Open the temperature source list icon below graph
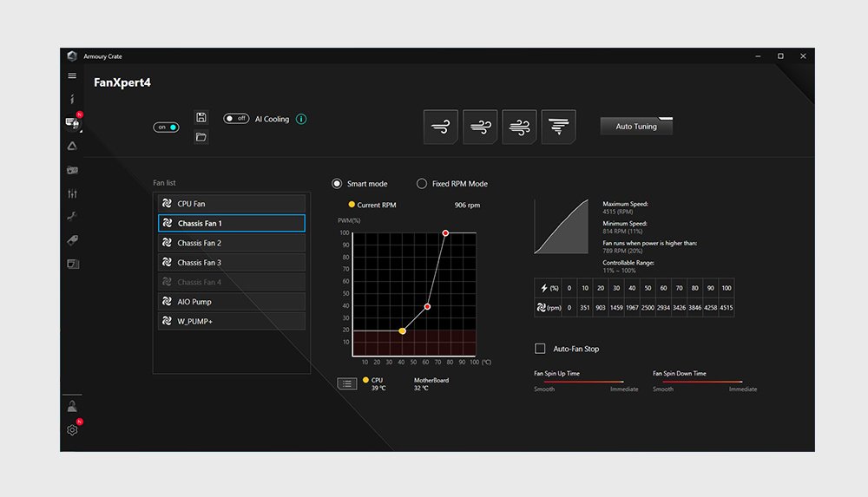 click(347, 383)
